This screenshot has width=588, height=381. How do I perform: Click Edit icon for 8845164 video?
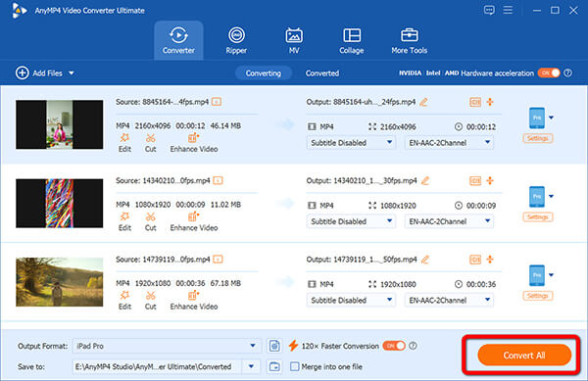click(x=124, y=143)
